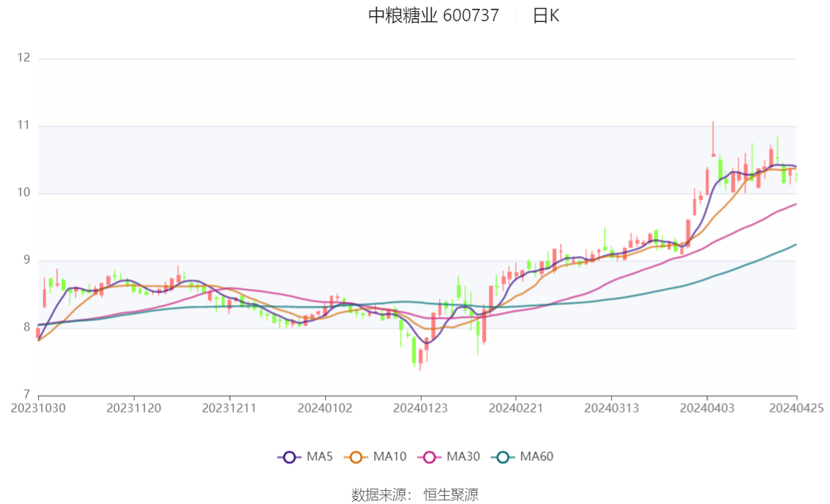Click the y-axis value 8
Screen dimensions: 830x504
point(26,328)
